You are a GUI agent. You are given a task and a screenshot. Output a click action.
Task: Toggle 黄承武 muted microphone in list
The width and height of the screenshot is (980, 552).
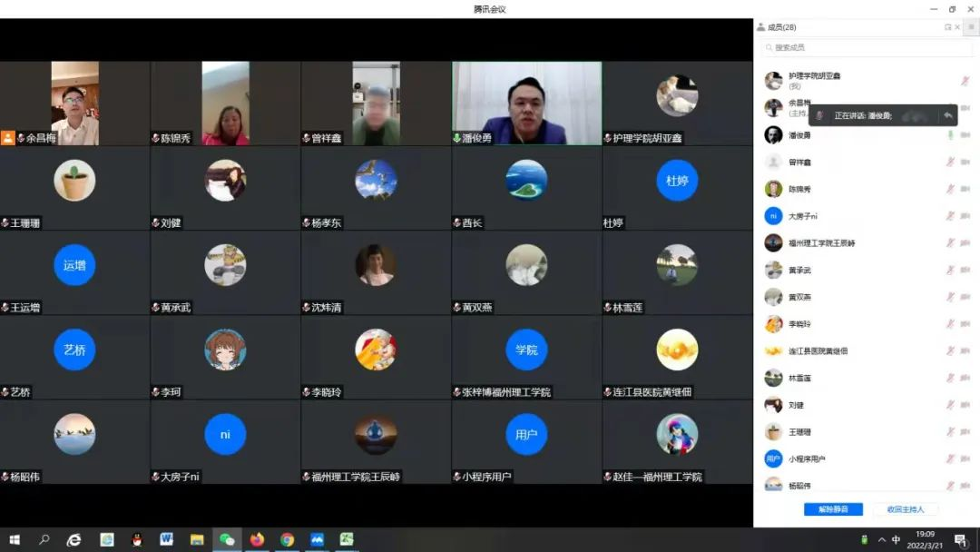pos(950,270)
